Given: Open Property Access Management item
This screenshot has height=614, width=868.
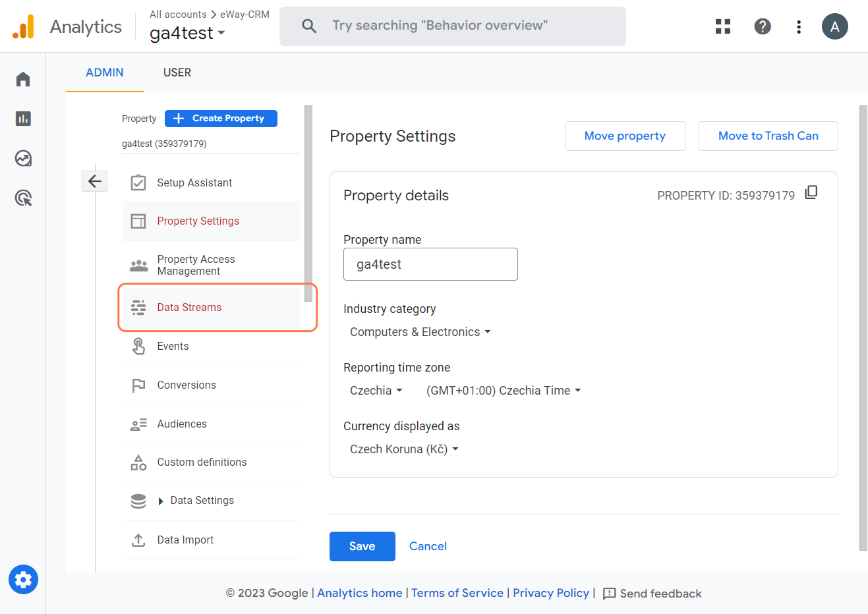Looking at the screenshot, I should (x=212, y=265).
